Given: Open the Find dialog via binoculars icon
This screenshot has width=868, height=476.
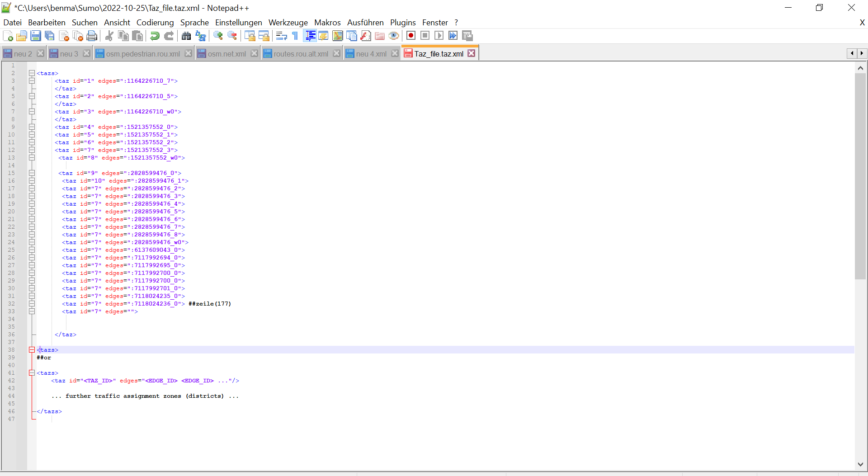Looking at the screenshot, I should point(186,36).
